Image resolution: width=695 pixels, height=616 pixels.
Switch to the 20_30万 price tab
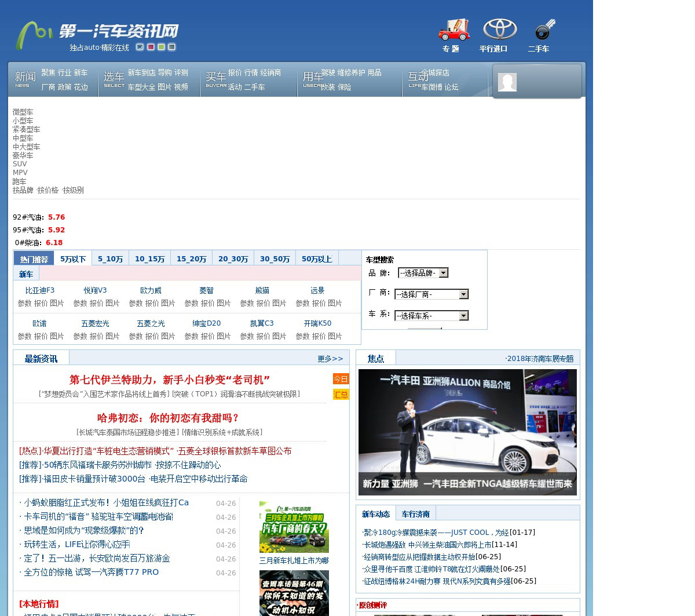(x=233, y=259)
